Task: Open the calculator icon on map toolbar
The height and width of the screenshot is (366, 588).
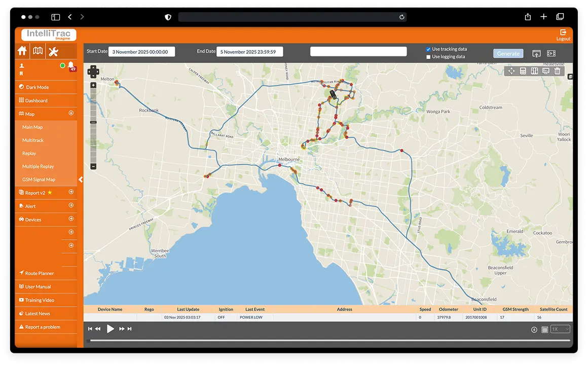Action: 523,71
